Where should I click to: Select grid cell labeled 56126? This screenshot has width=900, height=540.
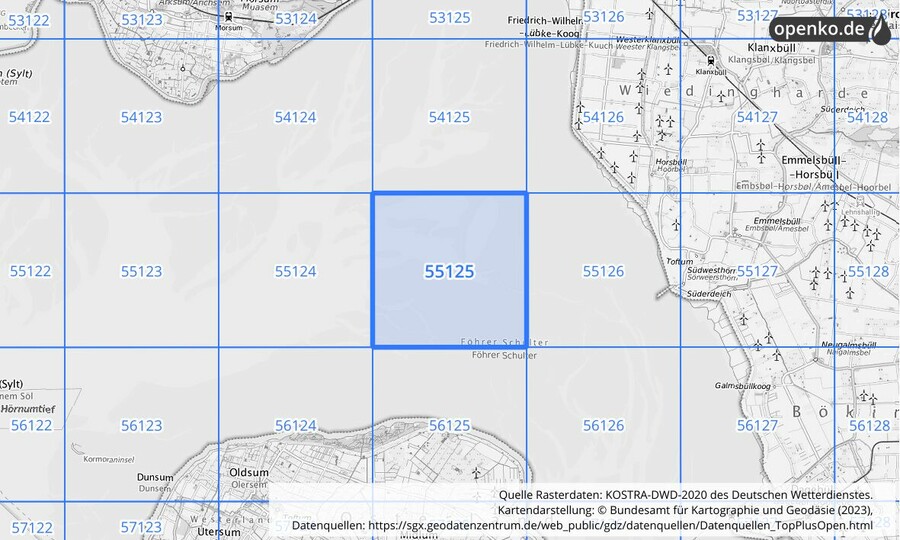point(603,425)
